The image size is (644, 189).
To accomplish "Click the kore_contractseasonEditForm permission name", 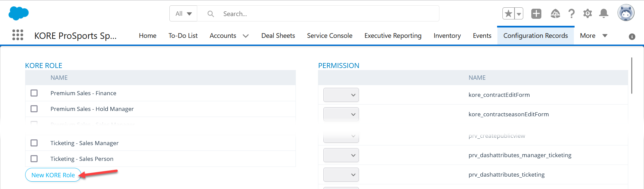I will click(508, 114).
